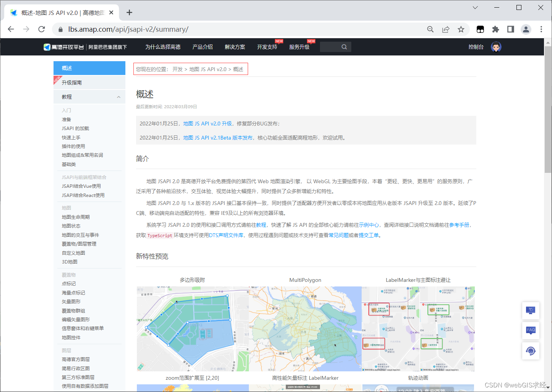This screenshot has width=552, height=392.
Task: Open the Chrome profile avatar
Action: coord(526,29)
